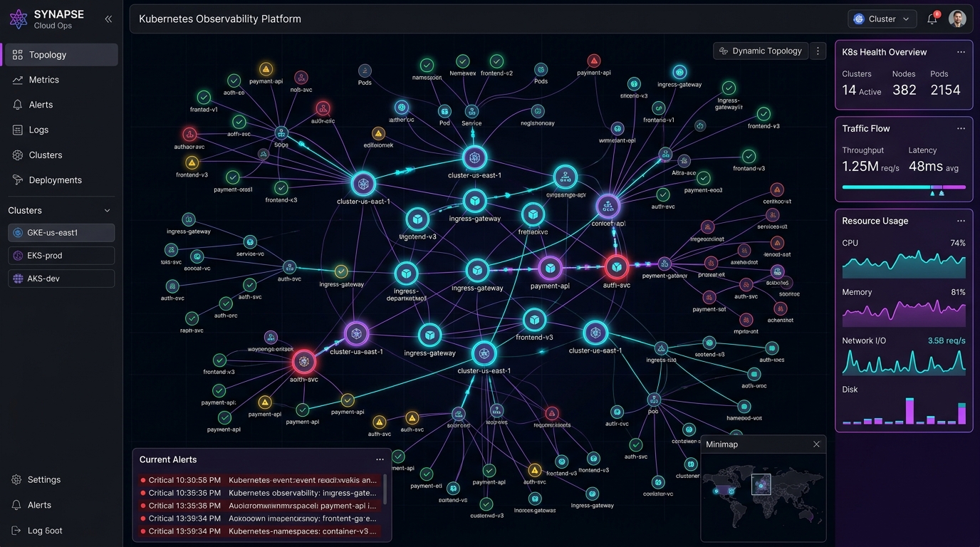Collapse the sidebar with double chevron

click(108, 19)
